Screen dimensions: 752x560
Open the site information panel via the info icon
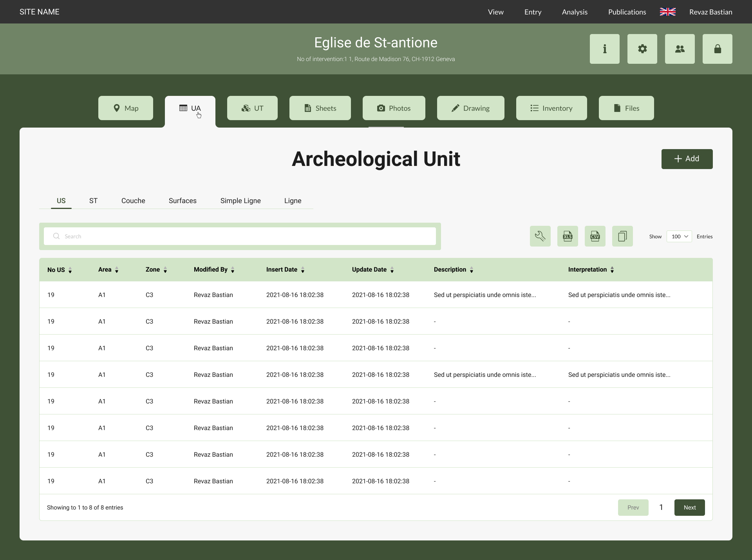[604, 49]
